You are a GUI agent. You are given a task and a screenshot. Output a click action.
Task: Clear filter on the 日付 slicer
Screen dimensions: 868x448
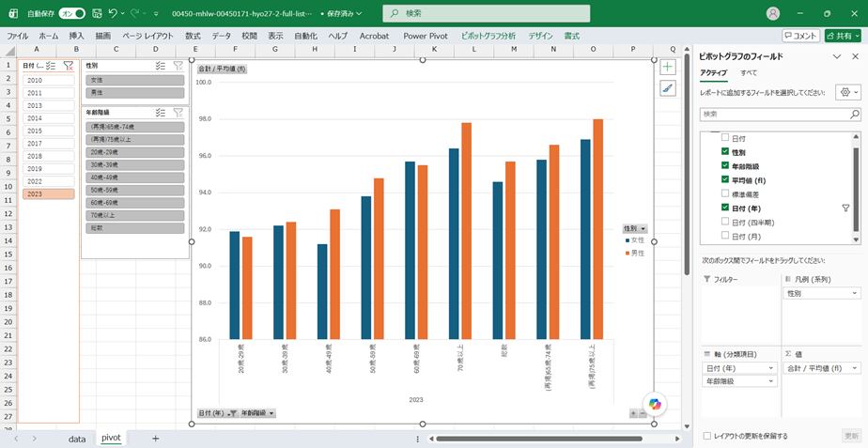pos(68,66)
